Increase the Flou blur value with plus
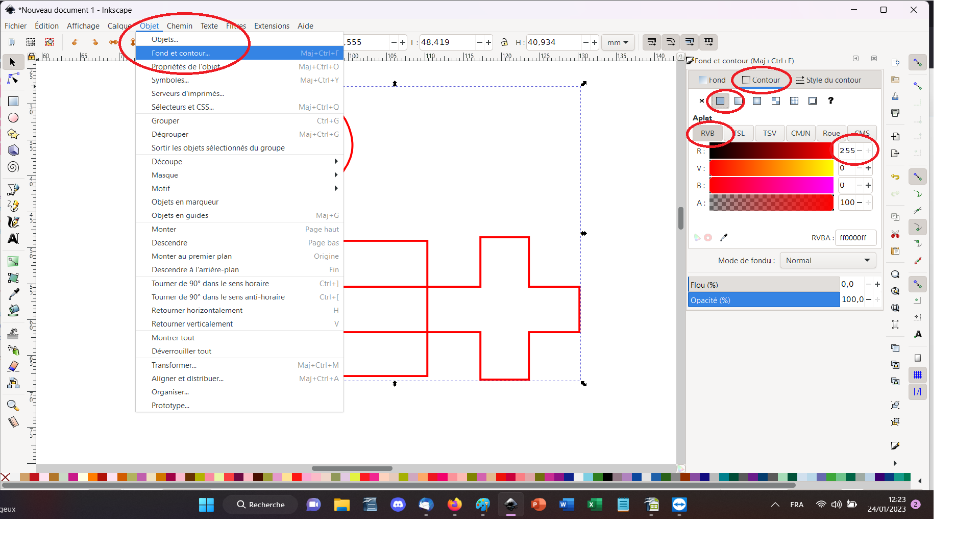 (x=877, y=284)
